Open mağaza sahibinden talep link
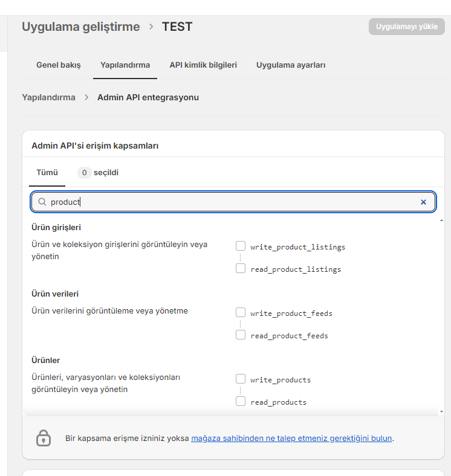 click(291, 439)
